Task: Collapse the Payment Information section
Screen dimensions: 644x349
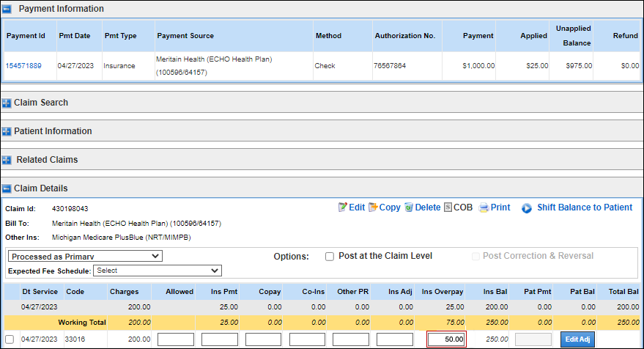Action: tap(7, 10)
